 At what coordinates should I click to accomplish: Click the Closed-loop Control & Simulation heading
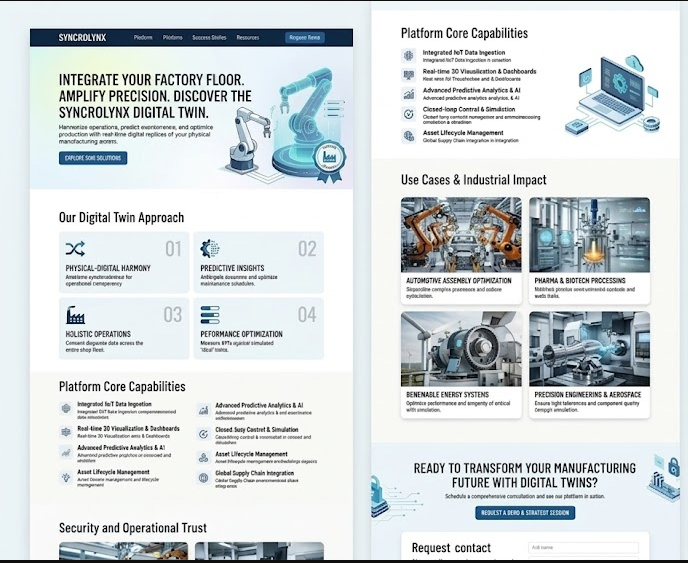(x=469, y=109)
